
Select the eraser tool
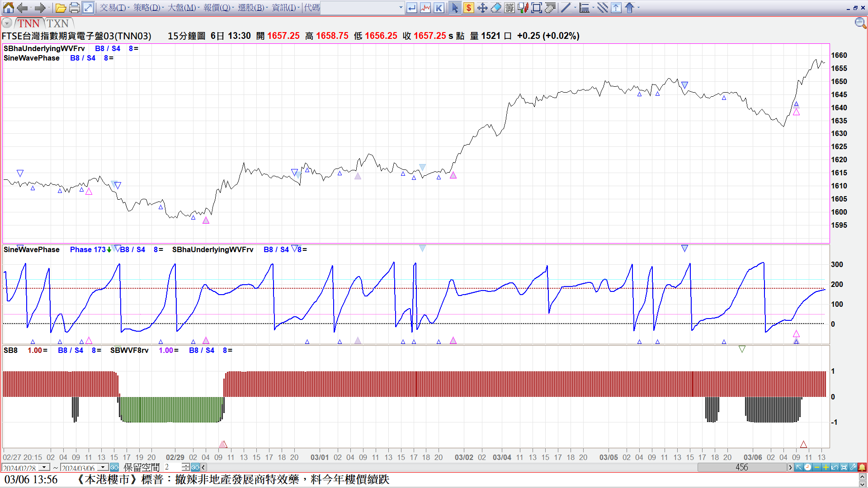click(496, 8)
